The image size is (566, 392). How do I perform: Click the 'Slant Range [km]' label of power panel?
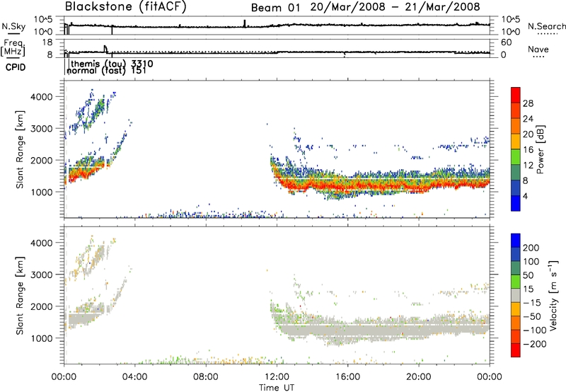tap(20, 149)
